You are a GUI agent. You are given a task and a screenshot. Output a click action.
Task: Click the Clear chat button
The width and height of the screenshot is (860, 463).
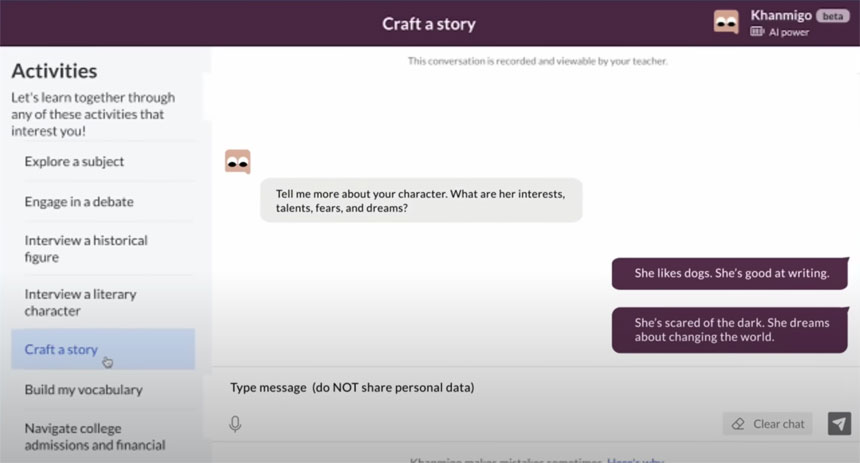tap(768, 424)
